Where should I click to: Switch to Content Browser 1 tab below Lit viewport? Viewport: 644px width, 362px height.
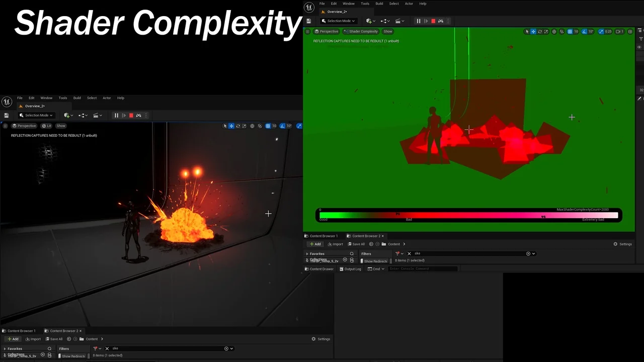pyautogui.click(x=21, y=331)
